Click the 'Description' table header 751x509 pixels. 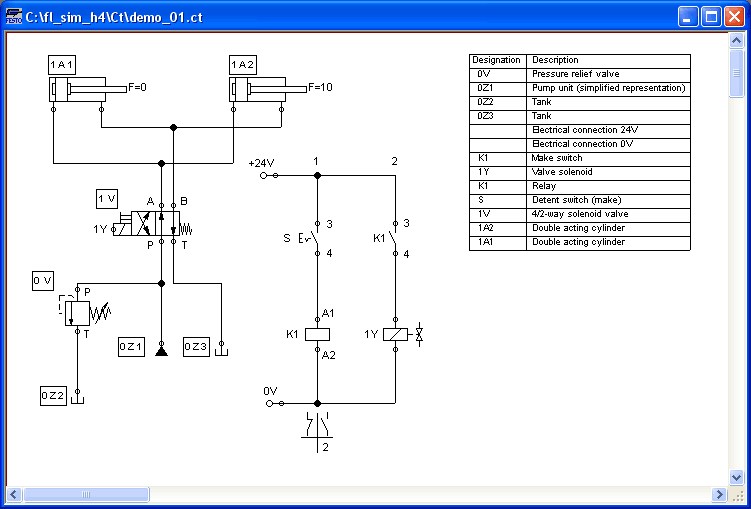coord(608,61)
